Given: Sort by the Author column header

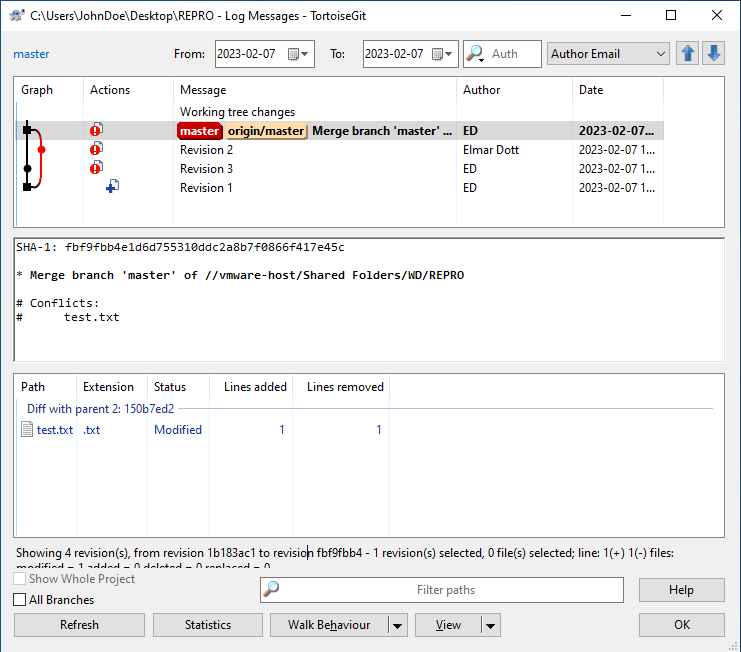Looking at the screenshot, I should 514,90.
